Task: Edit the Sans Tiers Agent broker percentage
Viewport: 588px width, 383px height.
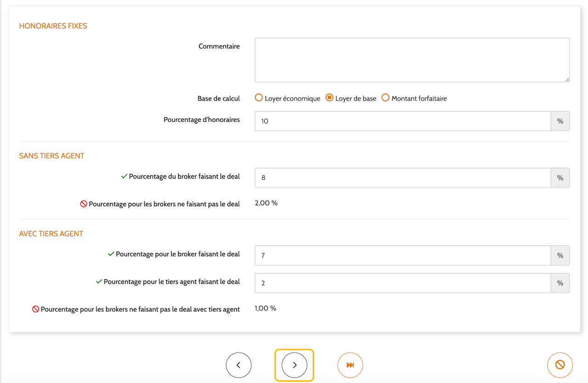Action: (x=402, y=178)
